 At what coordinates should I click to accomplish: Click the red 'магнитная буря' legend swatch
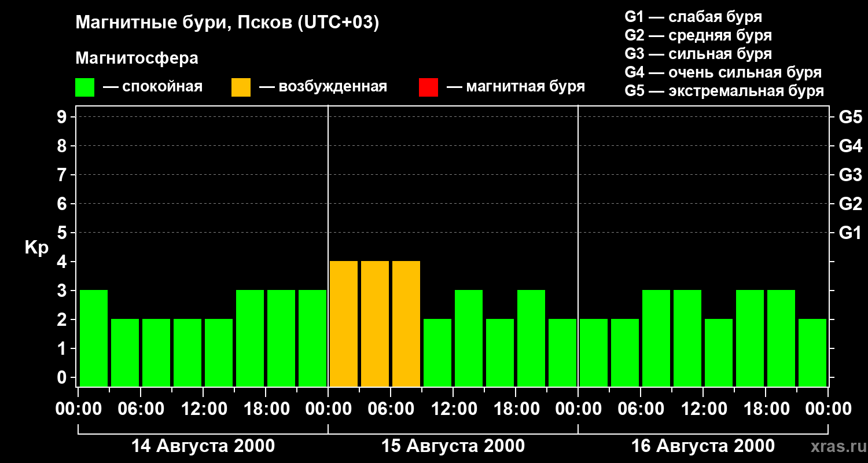click(428, 87)
